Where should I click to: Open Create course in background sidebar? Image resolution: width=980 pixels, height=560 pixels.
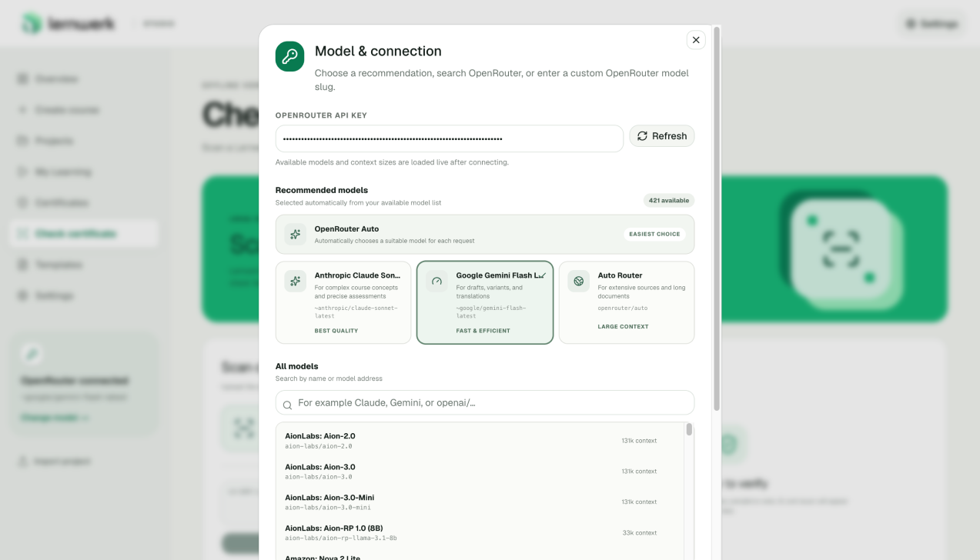(85, 110)
